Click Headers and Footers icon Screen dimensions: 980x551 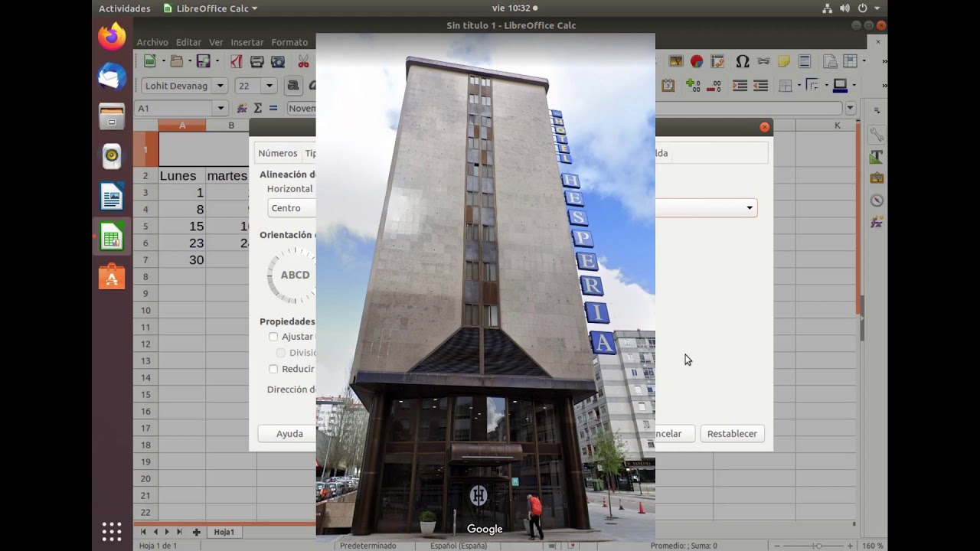pyautogui.click(x=805, y=61)
